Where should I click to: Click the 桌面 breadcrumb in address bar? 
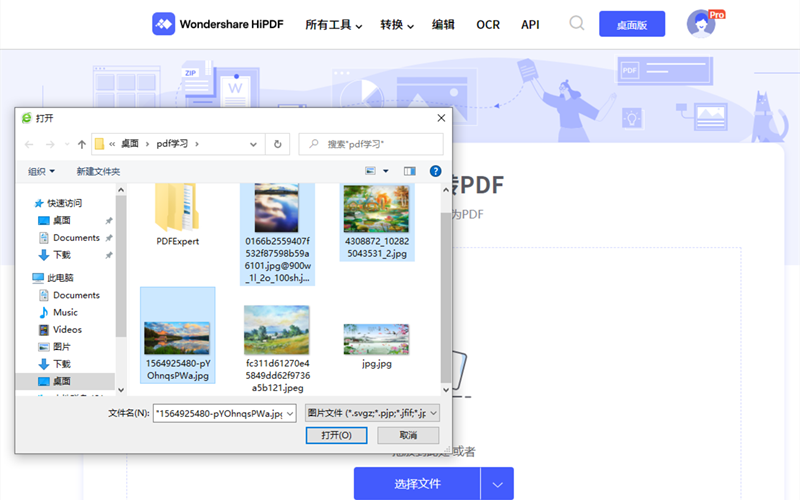click(x=130, y=144)
